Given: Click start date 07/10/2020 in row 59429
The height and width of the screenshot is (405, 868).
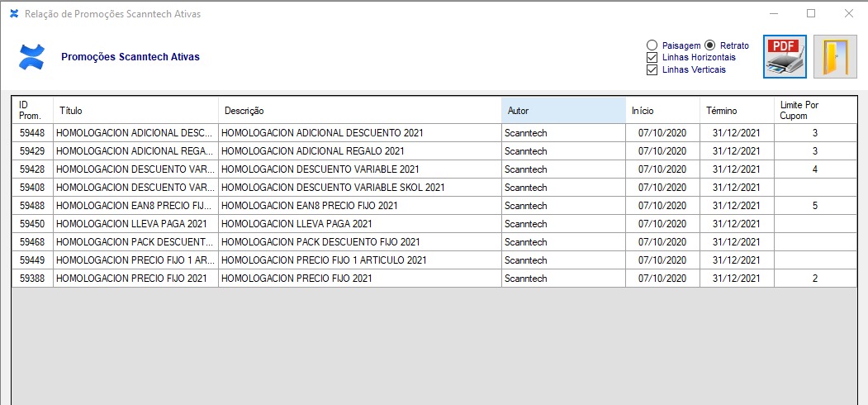Looking at the screenshot, I should coord(662,151).
